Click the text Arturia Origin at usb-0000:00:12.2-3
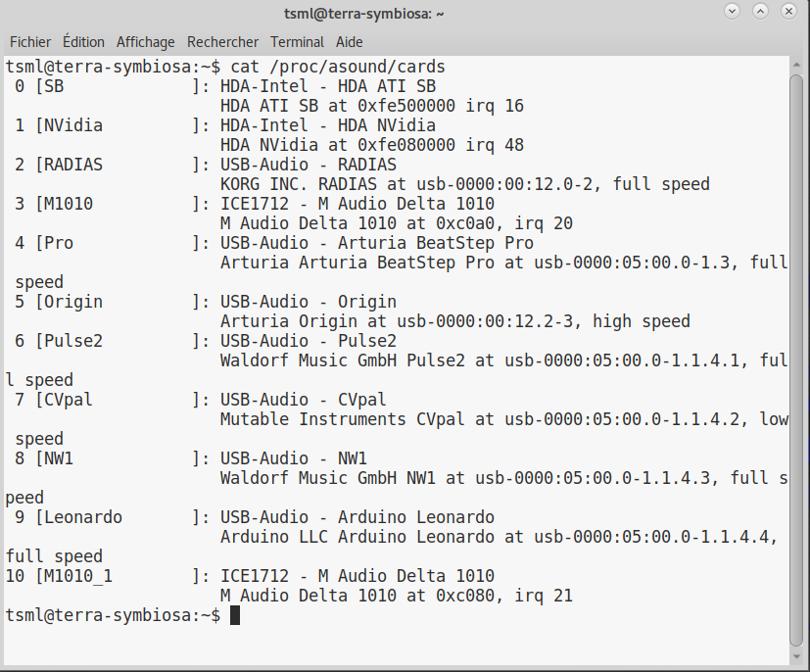Image resolution: width=810 pixels, height=672 pixels. pyautogui.click(x=397, y=321)
